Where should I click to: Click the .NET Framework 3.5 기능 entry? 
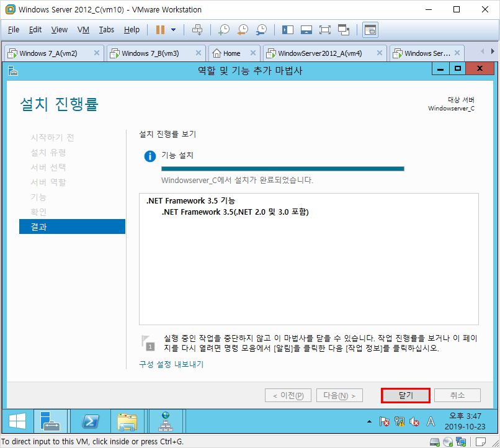[190, 200]
